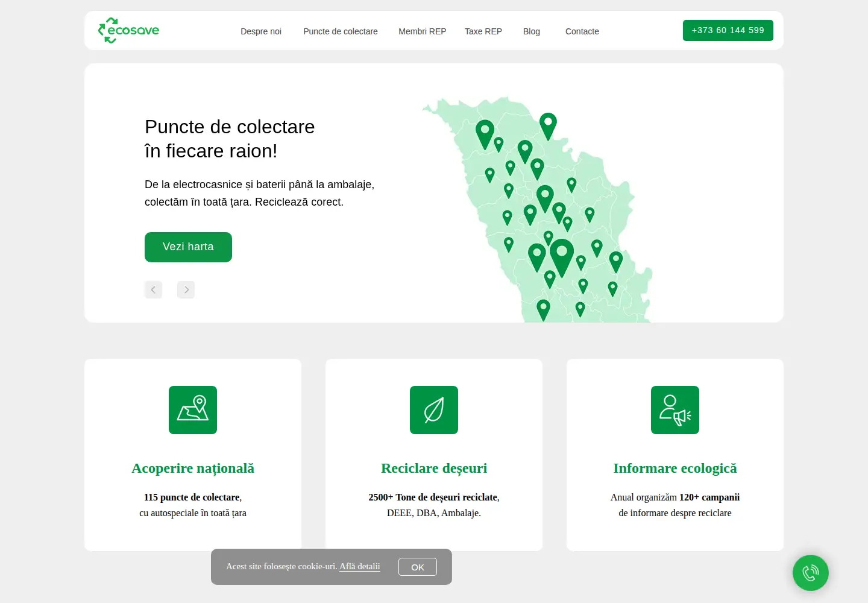Open the Contacte page
This screenshot has height=603, width=868.
582,31
